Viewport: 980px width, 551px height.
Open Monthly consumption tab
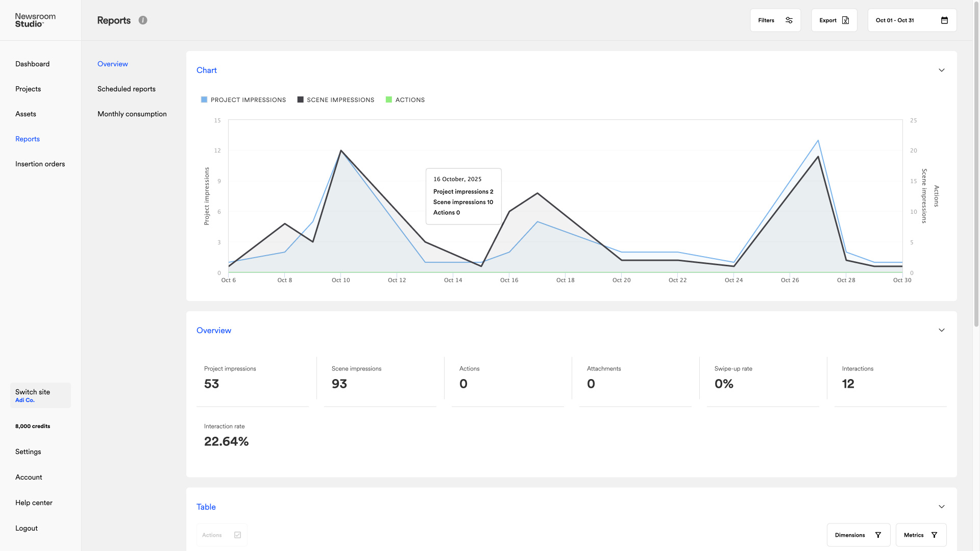132,114
